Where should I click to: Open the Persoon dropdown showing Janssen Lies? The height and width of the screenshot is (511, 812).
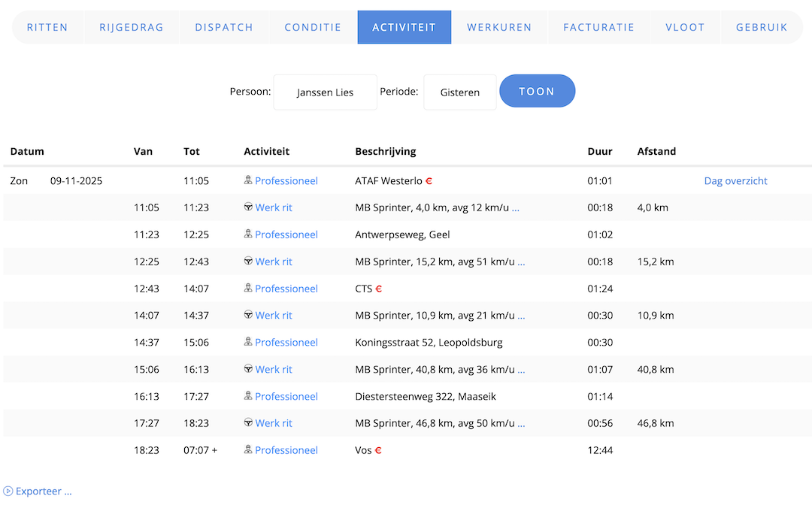coord(325,92)
